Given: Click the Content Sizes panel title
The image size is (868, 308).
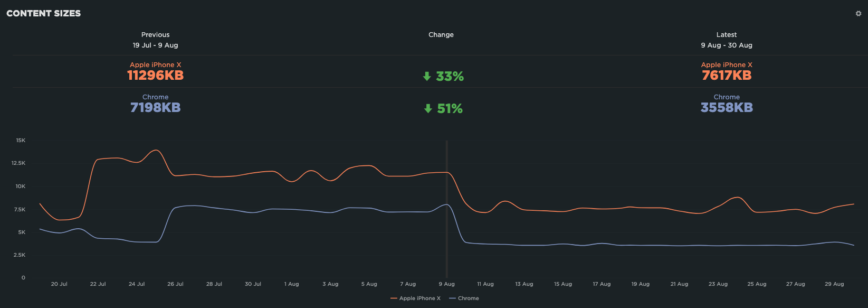Looking at the screenshot, I should tap(44, 14).
